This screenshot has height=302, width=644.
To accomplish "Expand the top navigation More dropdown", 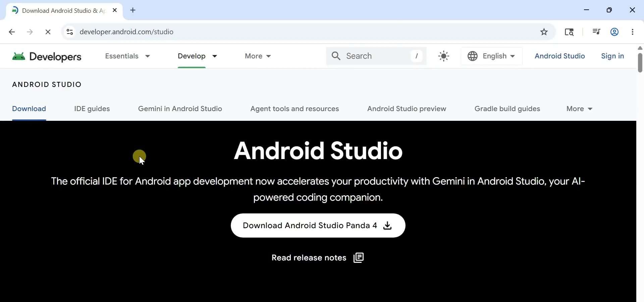I will pos(258,56).
